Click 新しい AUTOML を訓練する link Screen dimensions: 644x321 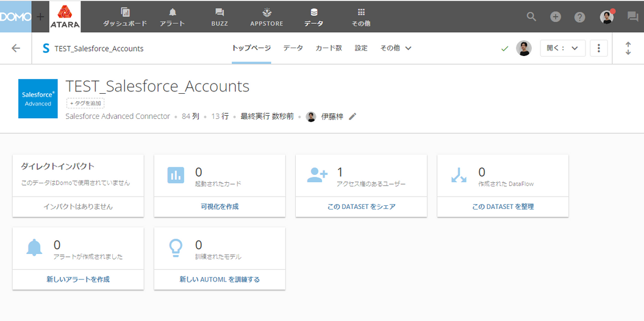220,280
